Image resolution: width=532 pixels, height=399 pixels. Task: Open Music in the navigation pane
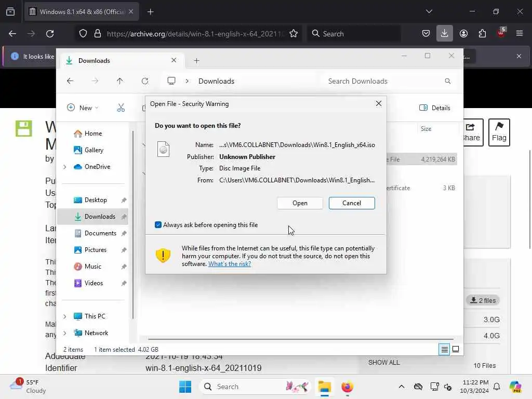[x=92, y=267]
